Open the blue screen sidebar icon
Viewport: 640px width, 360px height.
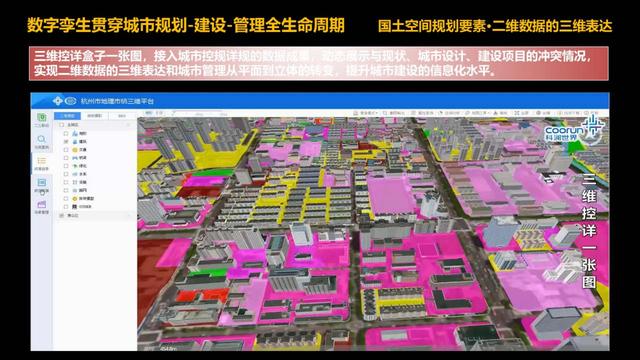[42, 182]
